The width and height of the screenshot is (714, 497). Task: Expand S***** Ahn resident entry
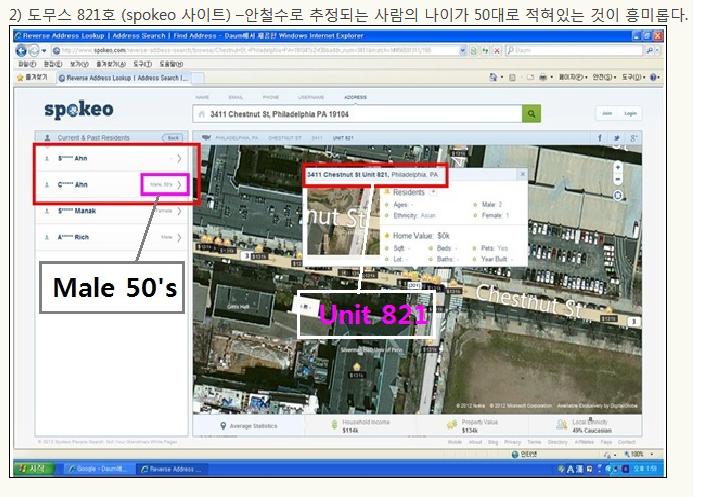(x=179, y=158)
